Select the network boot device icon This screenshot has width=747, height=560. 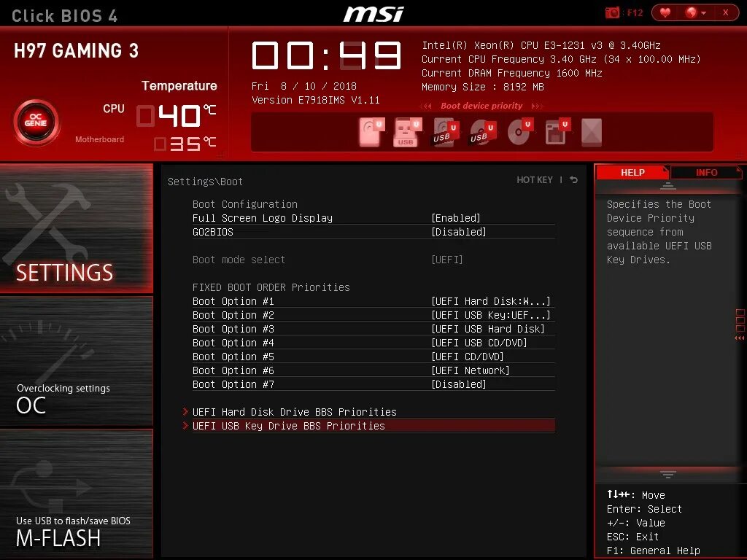557,132
